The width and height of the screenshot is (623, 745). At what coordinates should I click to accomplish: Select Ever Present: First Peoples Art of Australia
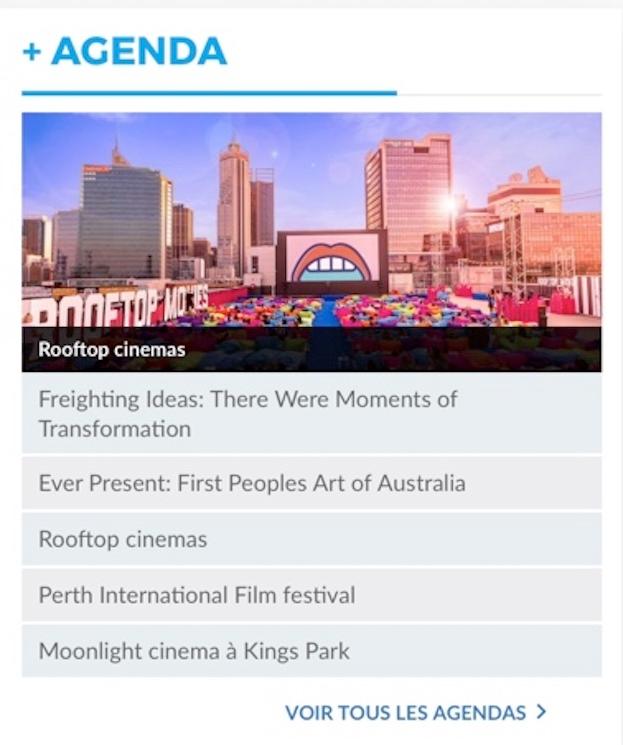point(251,484)
